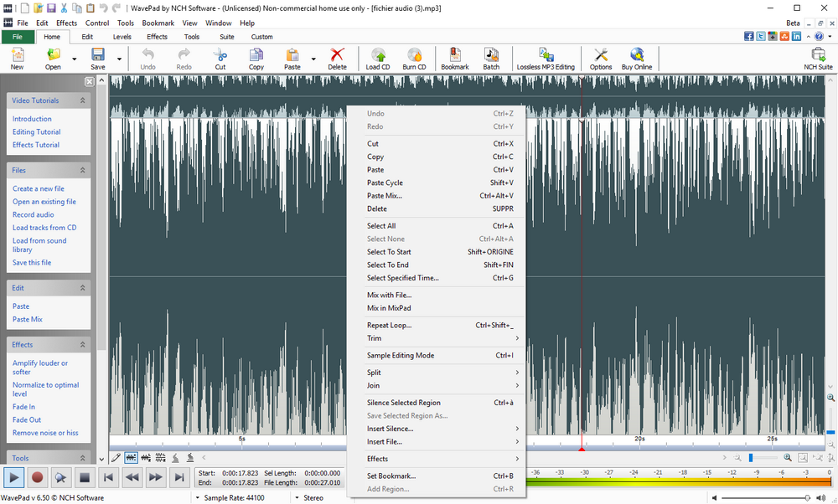Open the Options wrench icon
This screenshot has height=504, width=838.
click(601, 59)
